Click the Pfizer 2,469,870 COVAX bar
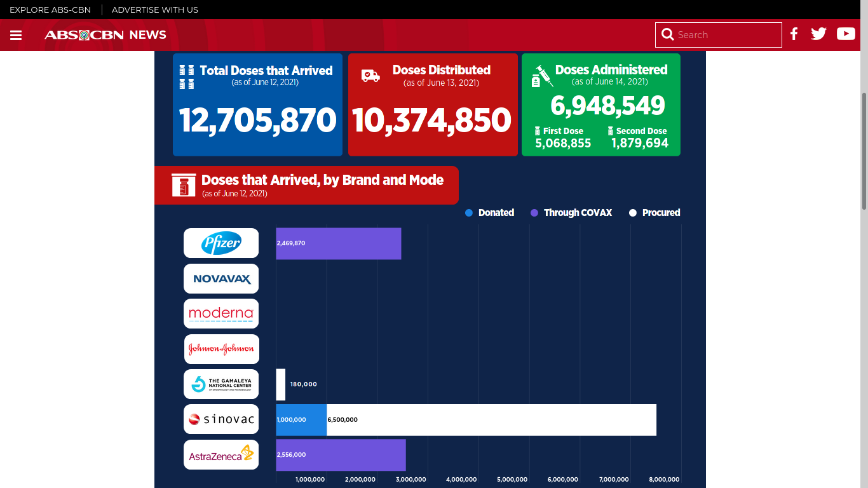 pyautogui.click(x=339, y=243)
